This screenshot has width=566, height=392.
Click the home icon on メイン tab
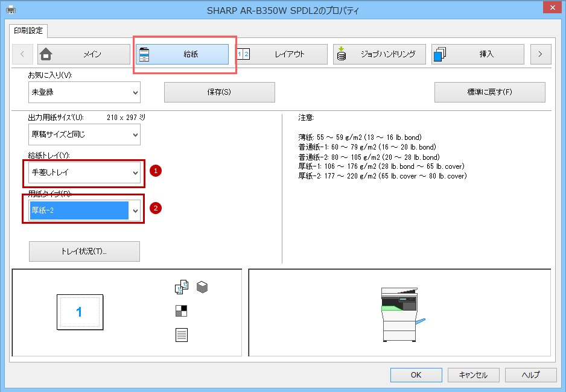pos(46,54)
